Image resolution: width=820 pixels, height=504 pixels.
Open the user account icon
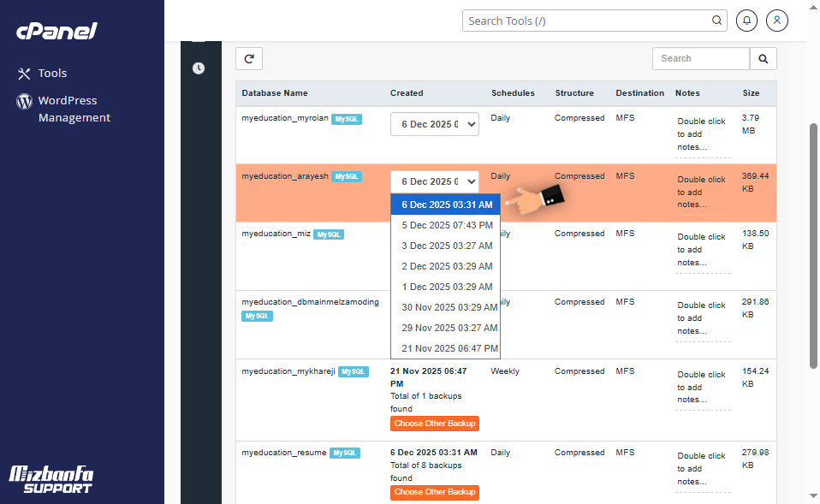pyautogui.click(x=776, y=21)
